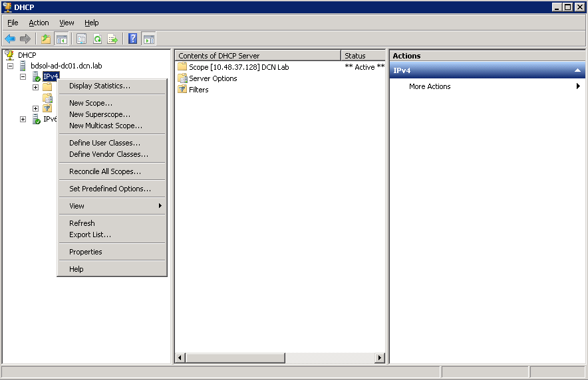Screen dimensions: 588x380
Task: Choose Define Vendor Classes menu entry
Action: point(112,154)
